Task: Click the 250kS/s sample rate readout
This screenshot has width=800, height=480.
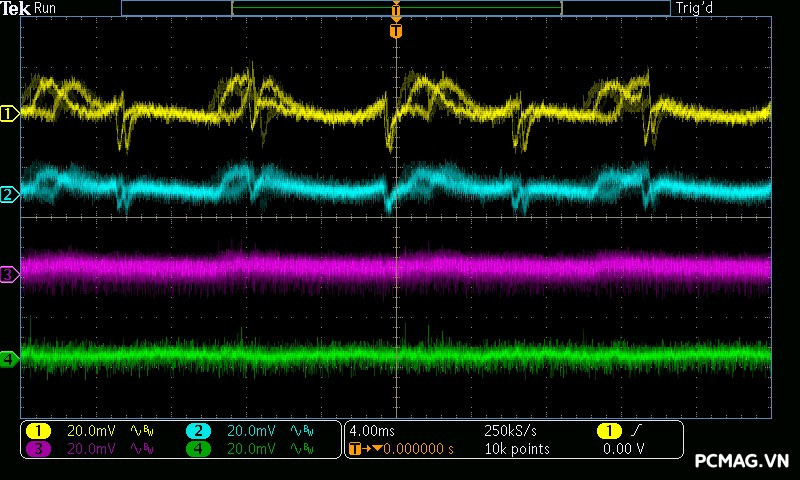Action: click(x=511, y=430)
